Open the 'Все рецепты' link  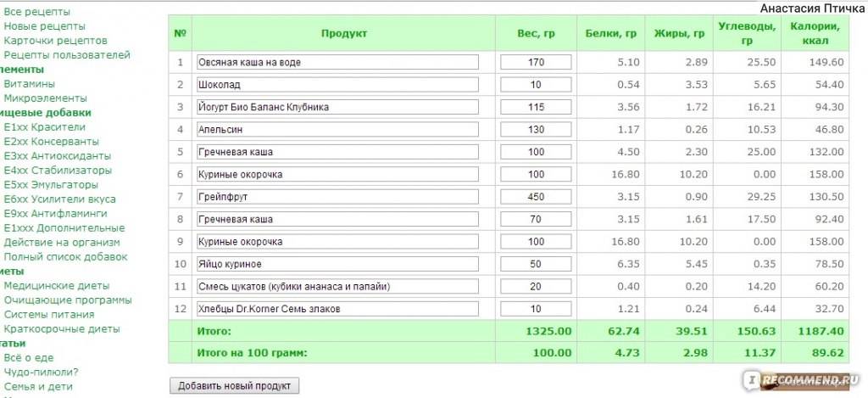[x=37, y=12]
